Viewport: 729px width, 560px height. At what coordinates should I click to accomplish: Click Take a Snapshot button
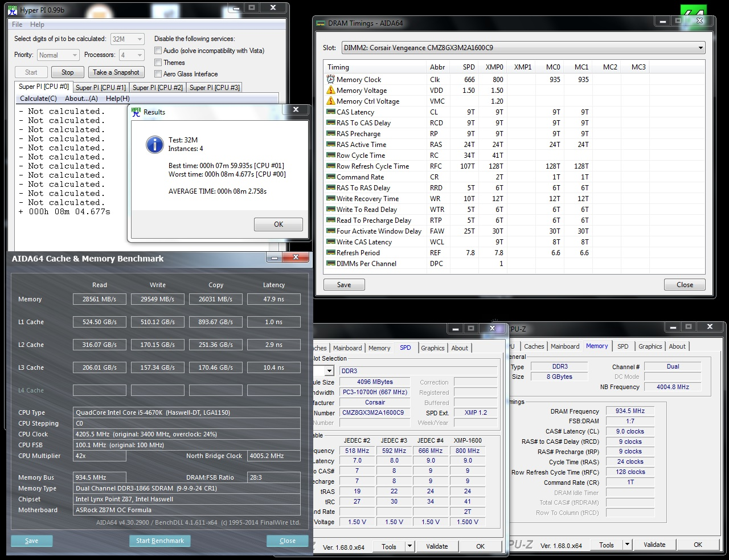tap(116, 72)
